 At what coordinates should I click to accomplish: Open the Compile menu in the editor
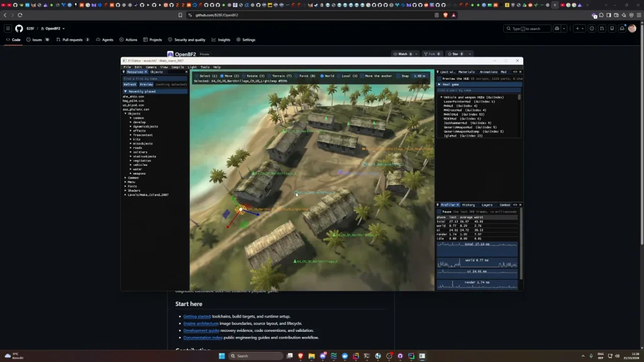177,67
